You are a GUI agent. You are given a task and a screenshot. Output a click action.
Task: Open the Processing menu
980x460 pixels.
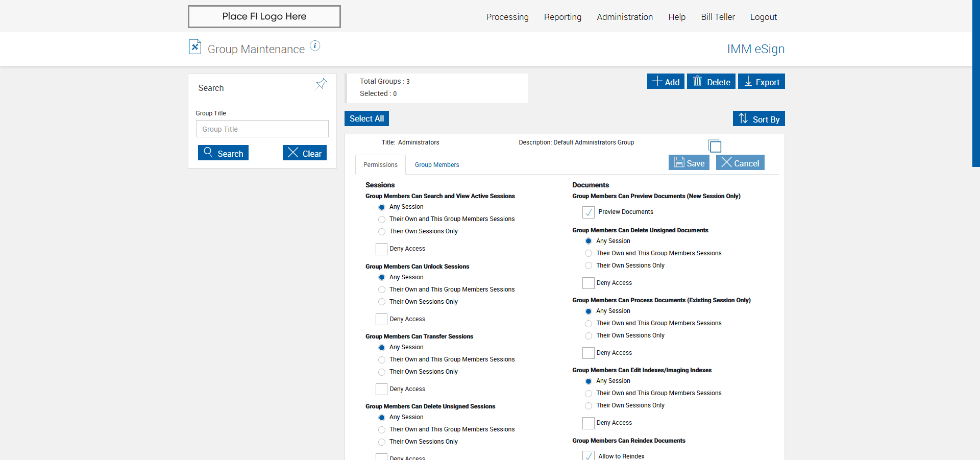coord(507,17)
